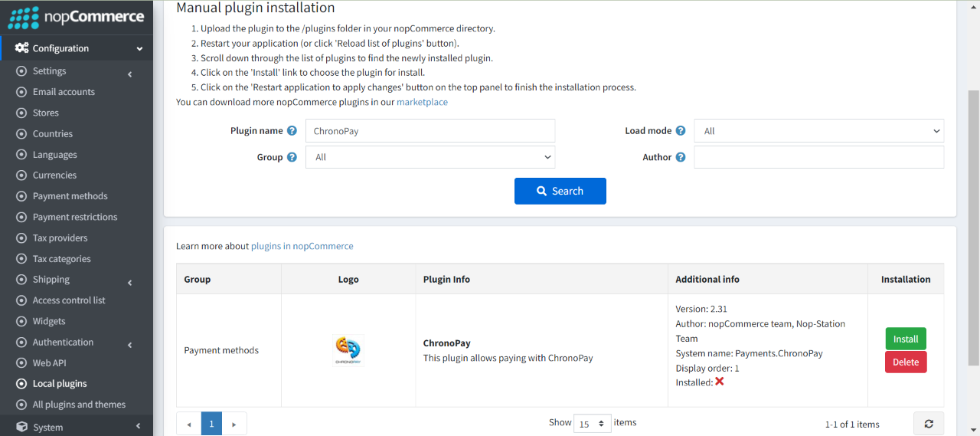Click the refresh icon below the table
980x436 pixels.
pos(929,424)
